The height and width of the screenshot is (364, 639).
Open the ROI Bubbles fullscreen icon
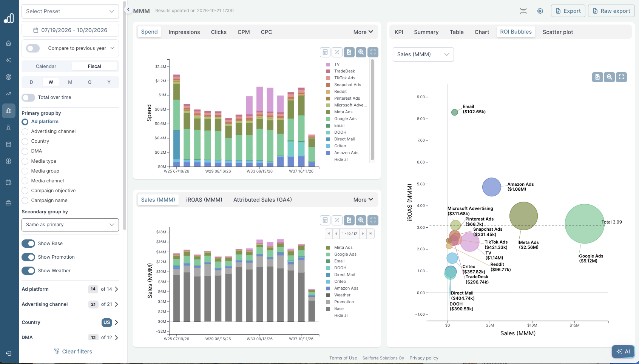(x=621, y=77)
